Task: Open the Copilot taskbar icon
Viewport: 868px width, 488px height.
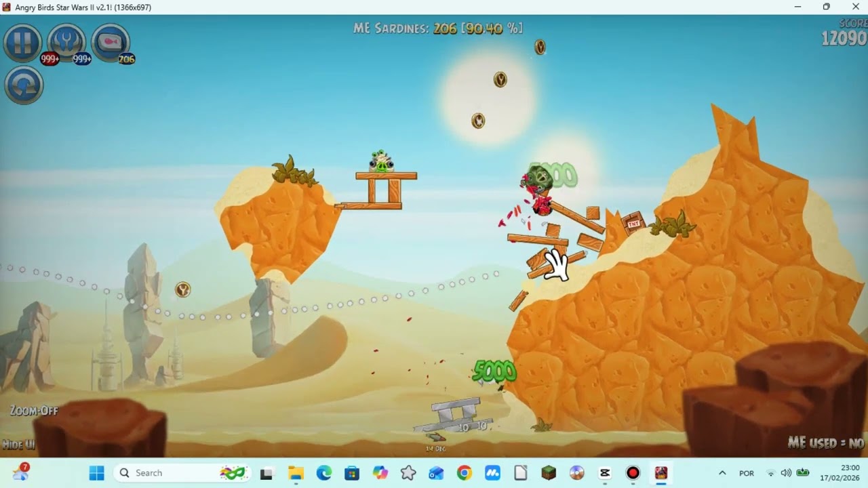Action: (380, 473)
